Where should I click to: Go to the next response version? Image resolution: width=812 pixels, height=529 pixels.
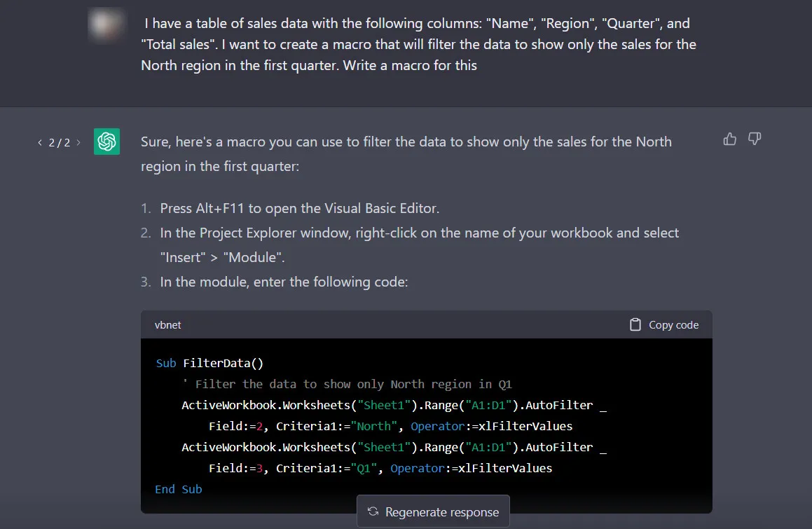pyautogui.click(x=78, y=143)
